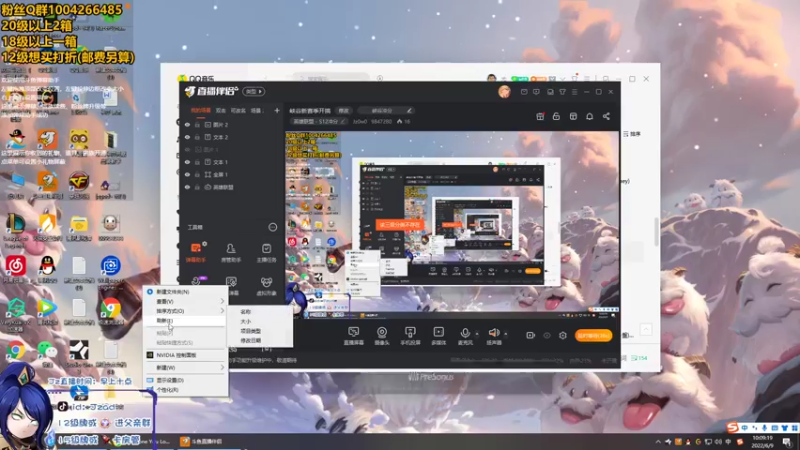Open the QQ penguin desktop icon
The width and height of the screenshot is (800, 450).
coord(47,268)
